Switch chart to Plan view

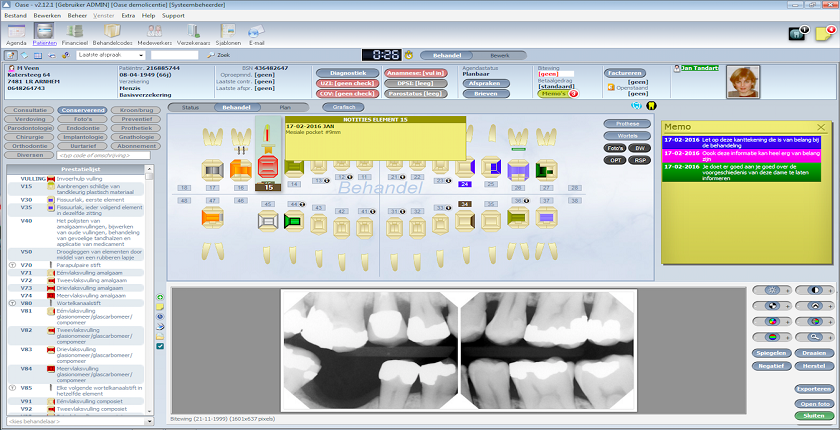tap(284, 107)
